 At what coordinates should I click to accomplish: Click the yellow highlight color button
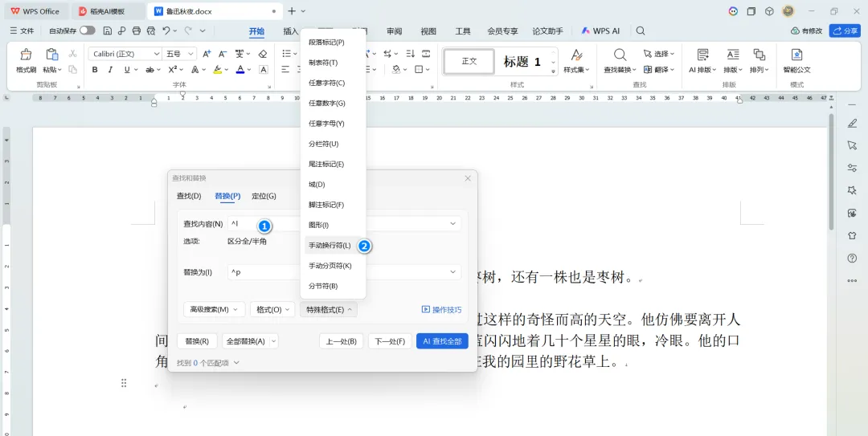coord(217,70)
